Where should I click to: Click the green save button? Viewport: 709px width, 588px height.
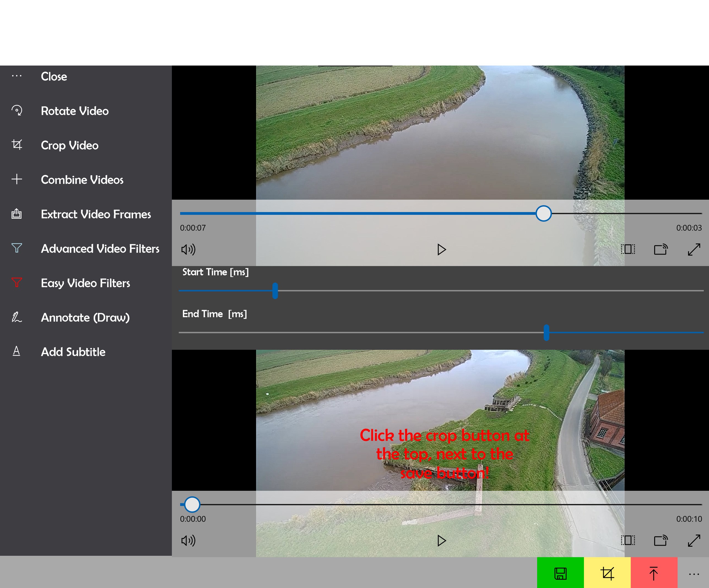click(560, 573)
